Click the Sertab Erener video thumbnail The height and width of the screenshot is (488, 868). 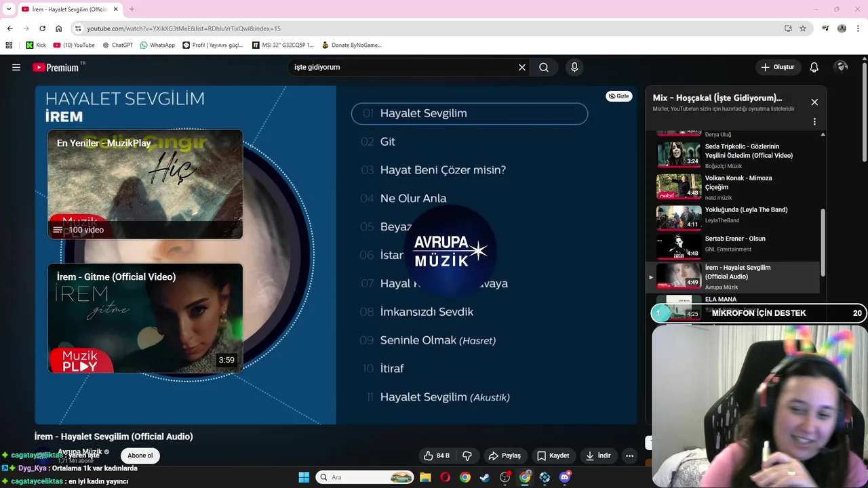679,247
